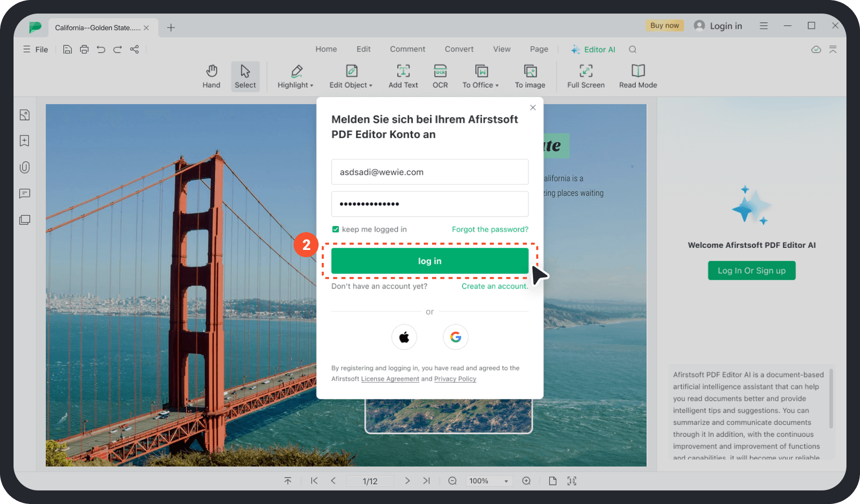The height and width of the screenshot is (504, 860).
Task: Click the Create an account link
Action: (x=495, y=286)
